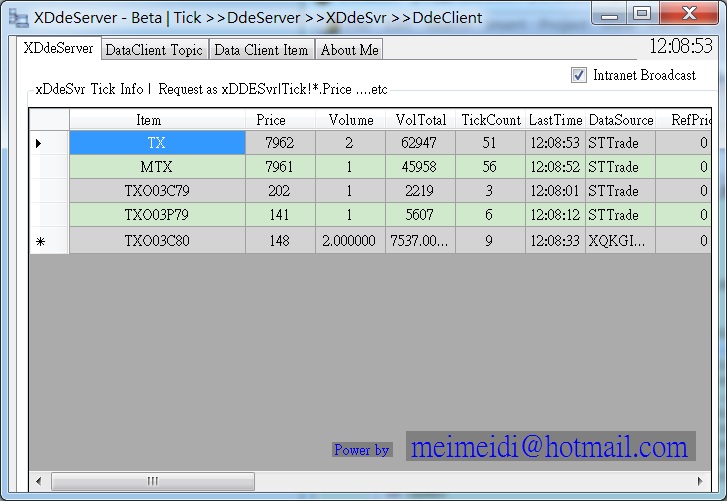Minimize the XDdeServer window
This screenshot has height=501, width=727.
pyautogui.click(x=609, y=13)
